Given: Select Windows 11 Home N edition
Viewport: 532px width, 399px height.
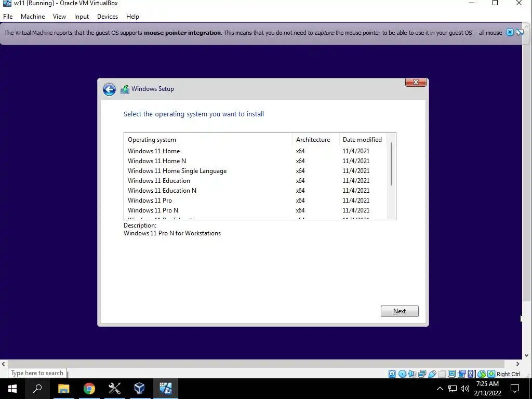Looking at the screenshot, I should 256,161.
